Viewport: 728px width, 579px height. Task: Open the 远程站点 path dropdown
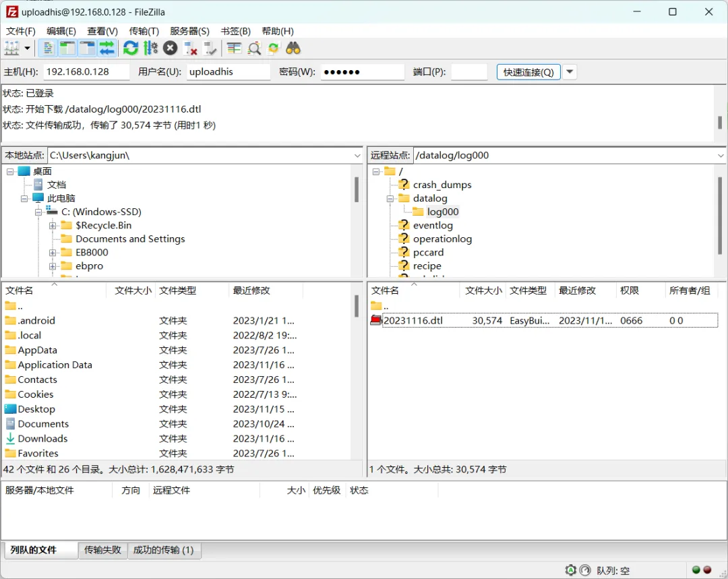(x=721, y=156)
